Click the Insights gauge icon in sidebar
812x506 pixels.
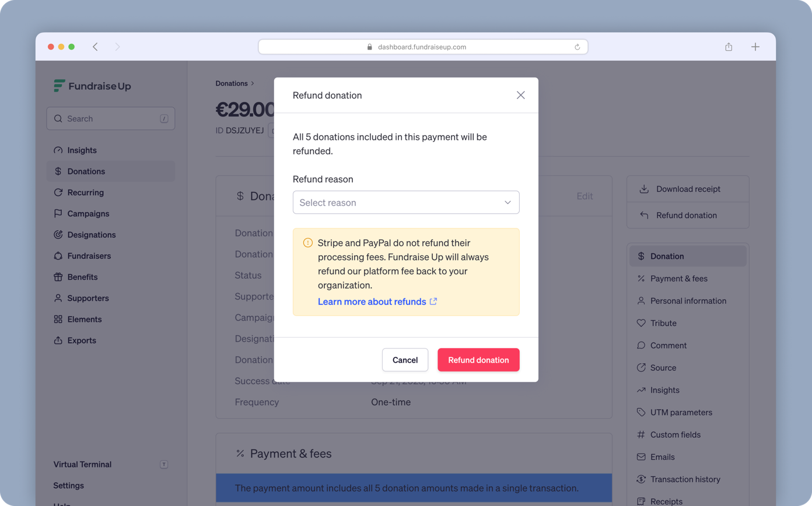coord(58,150)
